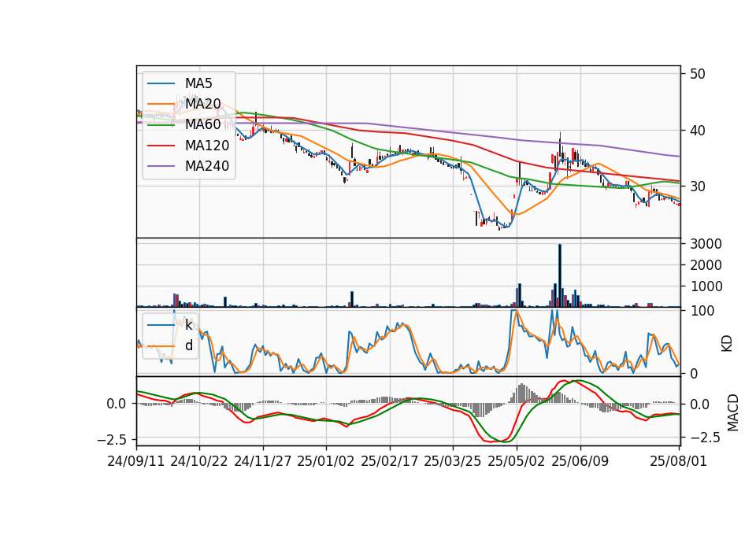Click the 25/08/01 date tick label
756x543 pixels.
[678, 461]
